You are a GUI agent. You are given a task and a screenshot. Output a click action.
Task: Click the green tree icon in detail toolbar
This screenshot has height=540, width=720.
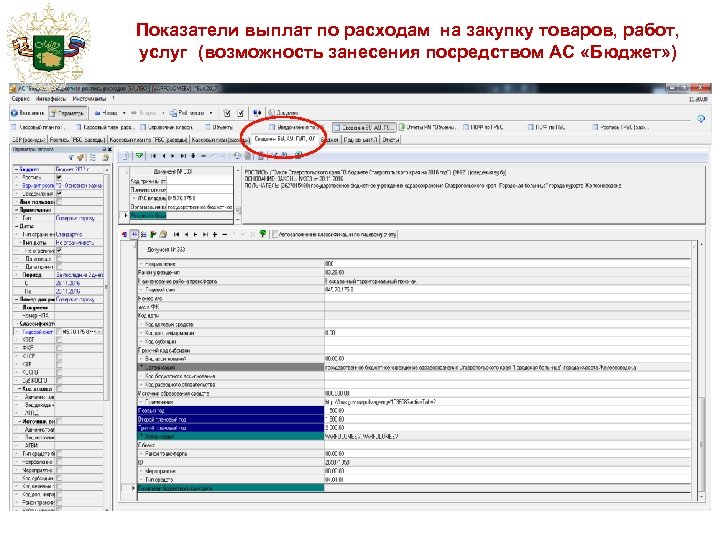pos(263,234)
